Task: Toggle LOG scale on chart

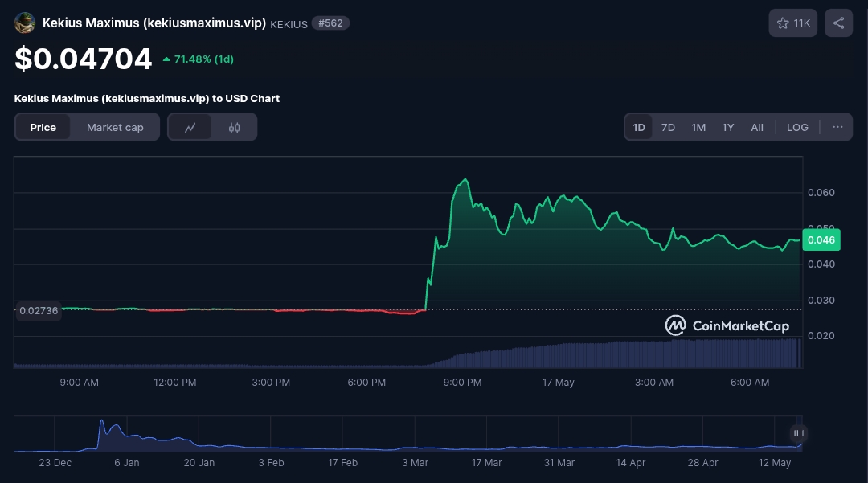Action: point(797,127)
